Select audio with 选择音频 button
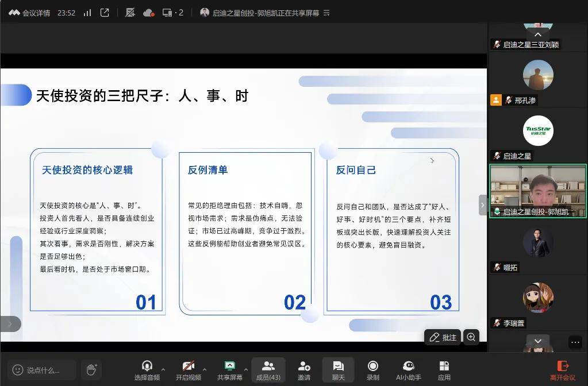 147,370
